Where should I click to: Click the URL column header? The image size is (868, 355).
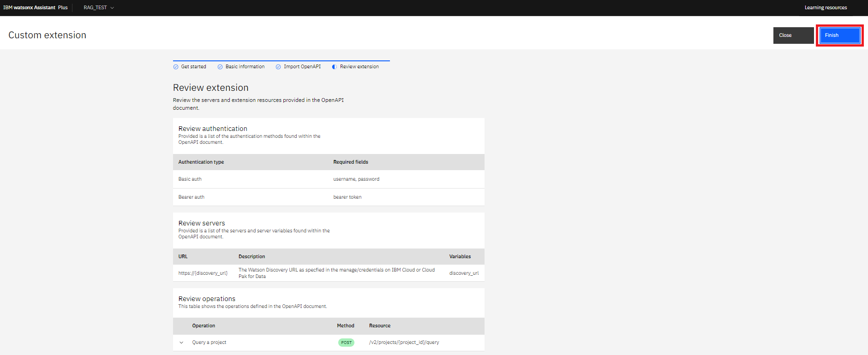(183, 257)
